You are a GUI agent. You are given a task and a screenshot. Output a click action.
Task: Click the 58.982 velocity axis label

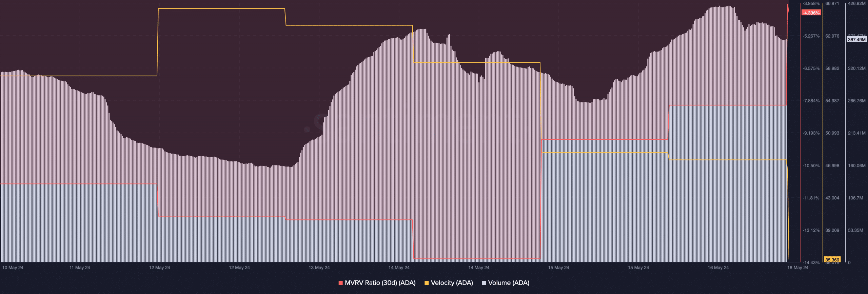click(x=832, y=68)
